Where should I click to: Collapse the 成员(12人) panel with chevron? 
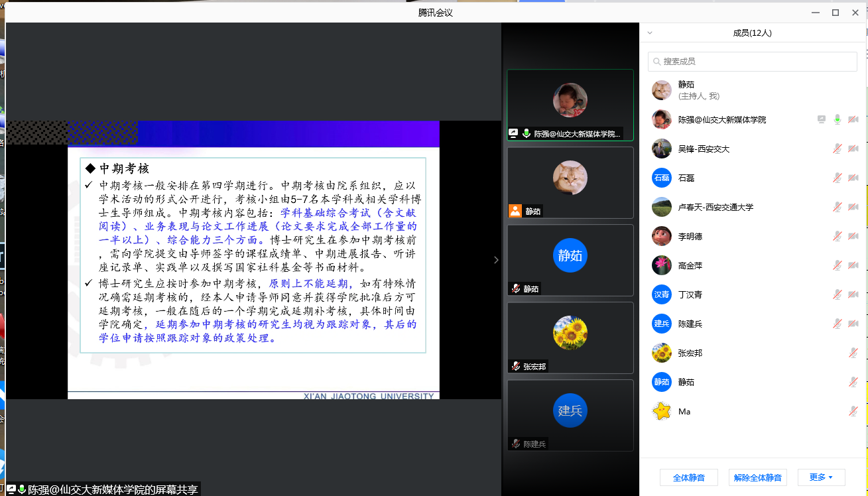coord(650,32)
